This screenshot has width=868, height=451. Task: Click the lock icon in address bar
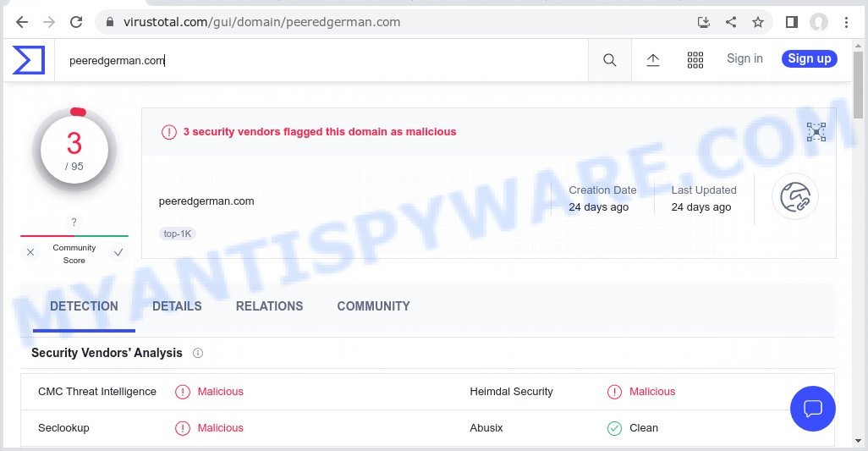110,22
